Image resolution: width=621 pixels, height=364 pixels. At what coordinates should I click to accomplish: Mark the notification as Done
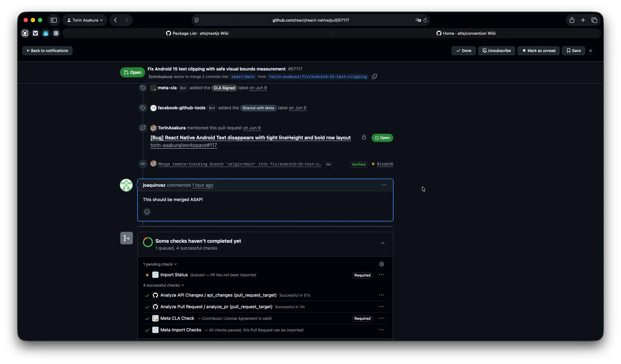[x=464, y=51]
